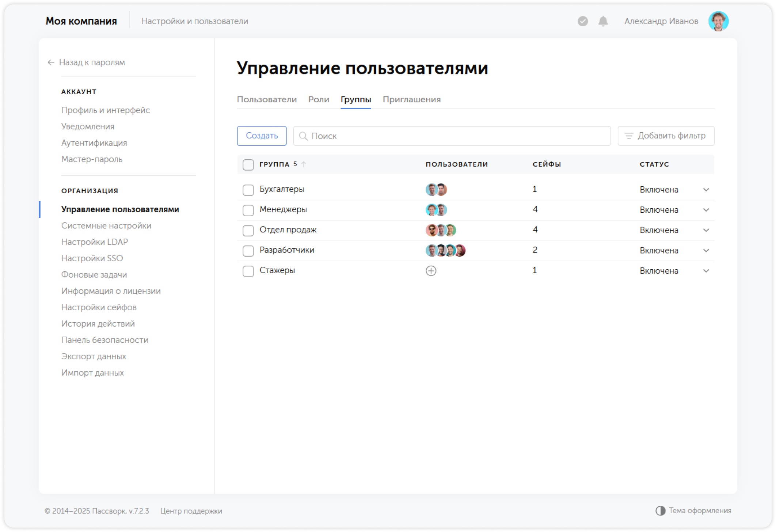The height and width of the screenshot is (532, 776).
Task: Select the Бухгалтеры row checkbox
Action: [248, 190]
